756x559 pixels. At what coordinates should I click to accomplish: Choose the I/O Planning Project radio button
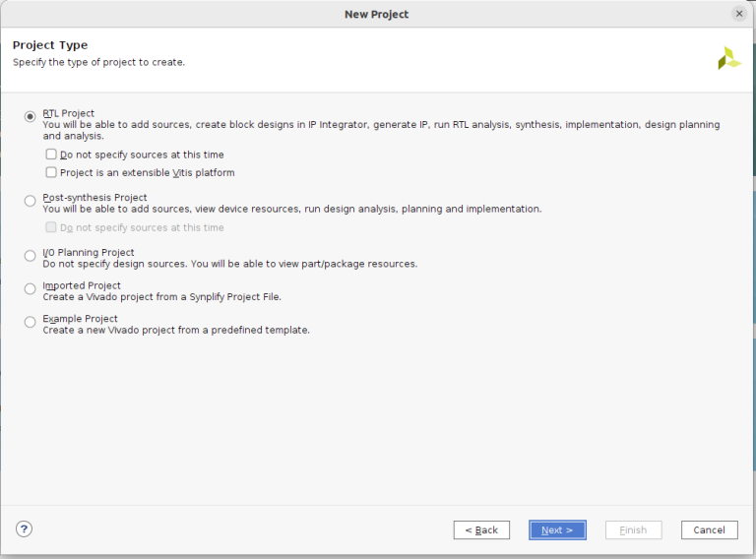[31, 256]
